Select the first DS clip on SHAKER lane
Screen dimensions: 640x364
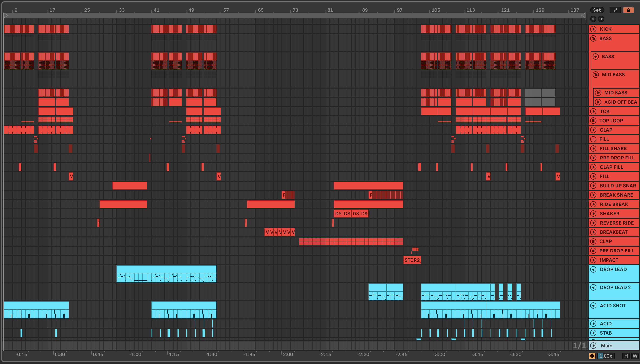[338, 214]
